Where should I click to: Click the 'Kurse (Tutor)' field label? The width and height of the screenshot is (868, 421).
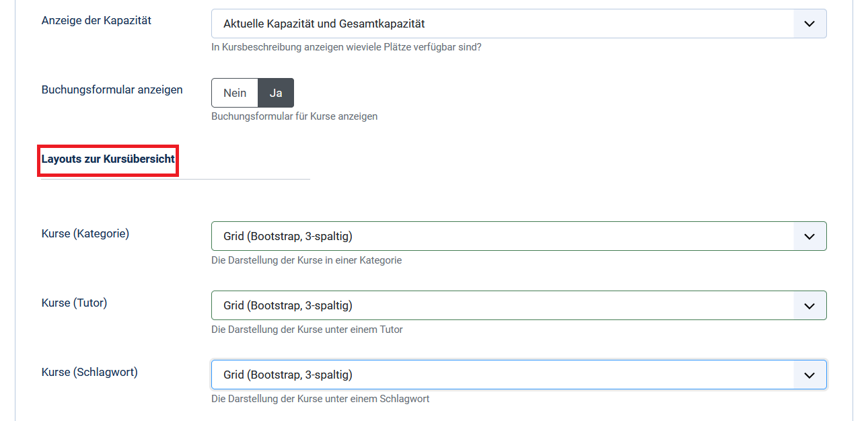tap(74, 303)
